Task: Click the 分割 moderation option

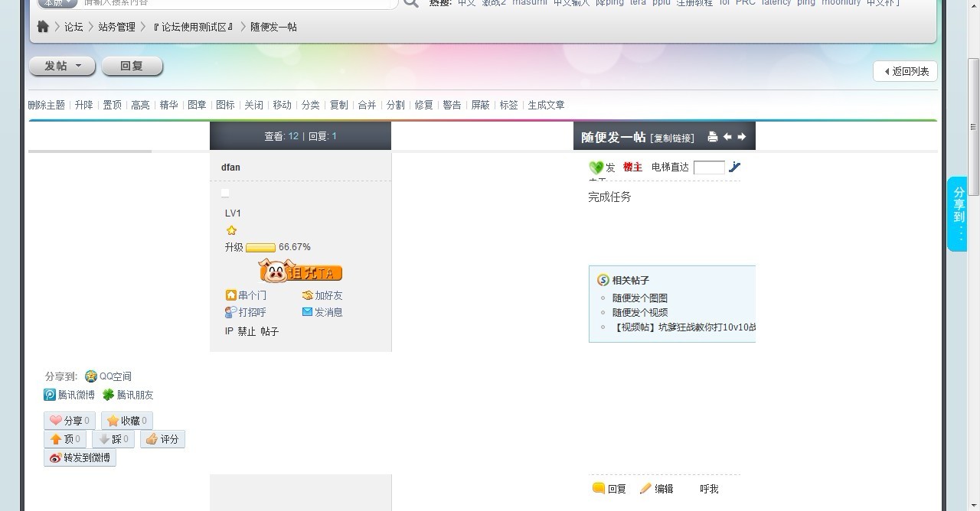Action: 396,105
